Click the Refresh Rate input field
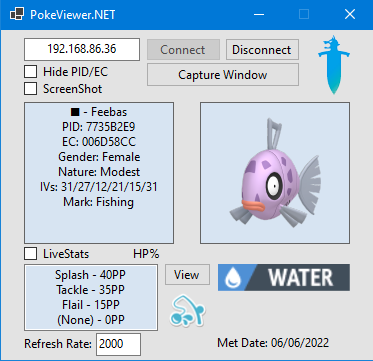 [119, 344]
